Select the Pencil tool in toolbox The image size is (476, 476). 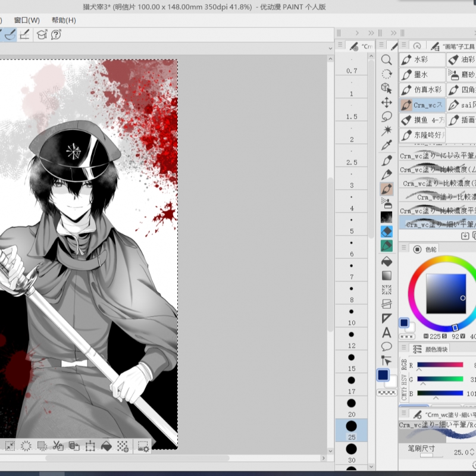click(386, 174)
